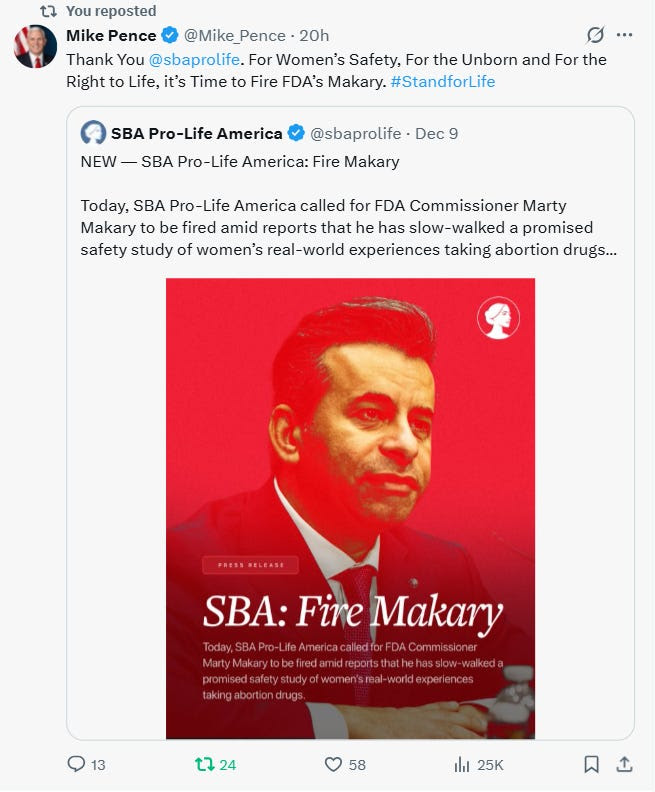Image resolution: width=655 pixels, height=792 pixels.
Task: Open the Fire Makary press release image
Action: click(350, 508)
